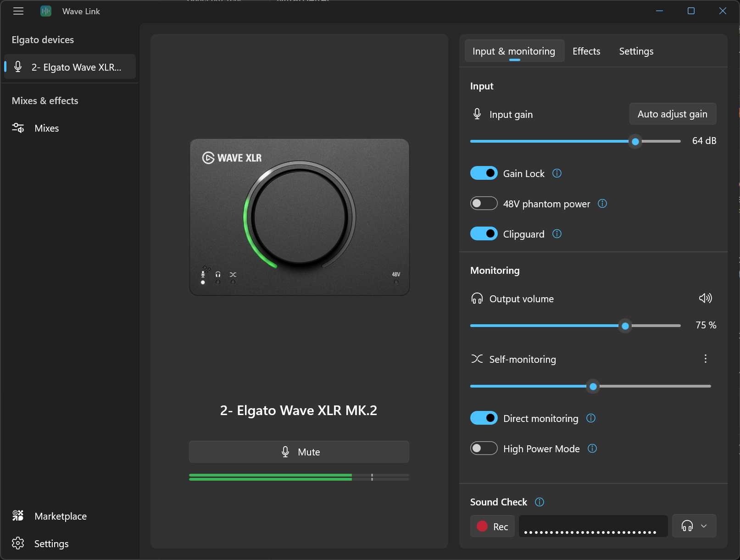Show Clipguard info icon details
This screenshot has height=560, width=740.
[x=557, y=234]
